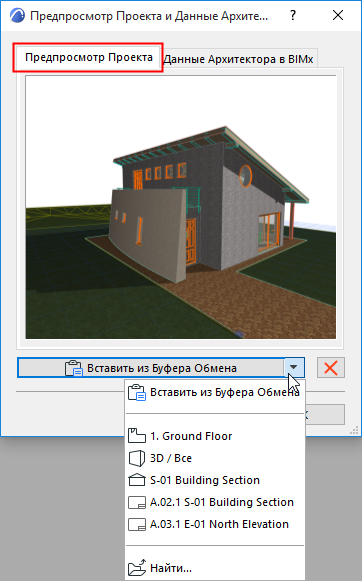Click the 3D house preview image
The image size is (362, 581).
pos(181,207)
